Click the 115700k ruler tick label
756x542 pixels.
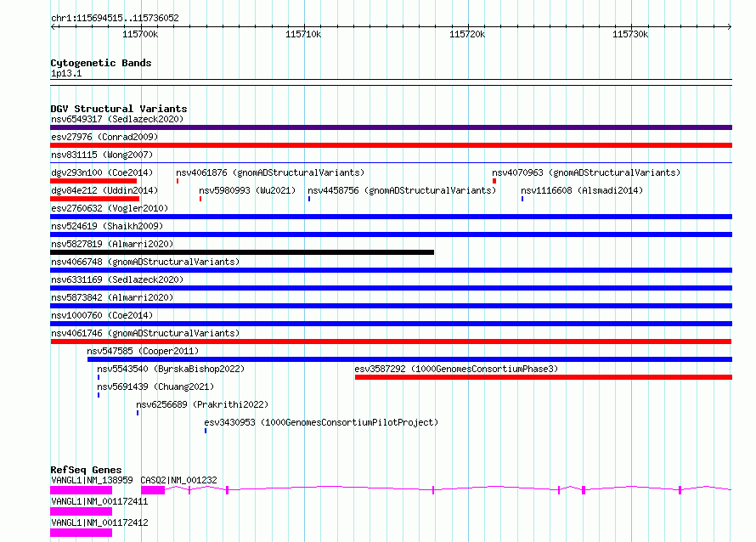point(140,34)
